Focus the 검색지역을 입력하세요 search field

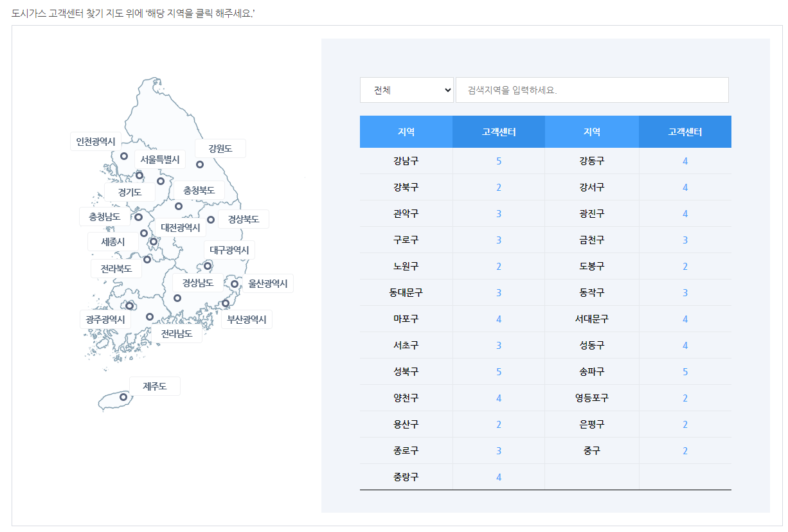[592, 90]
